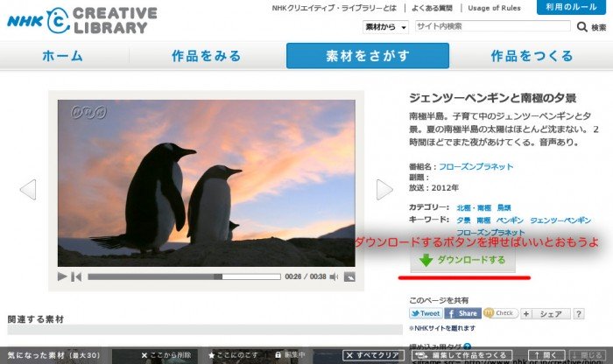The image size is (613, 364).
Task: Open the 作品をつくる tab
Action: [x=532, y=56]
